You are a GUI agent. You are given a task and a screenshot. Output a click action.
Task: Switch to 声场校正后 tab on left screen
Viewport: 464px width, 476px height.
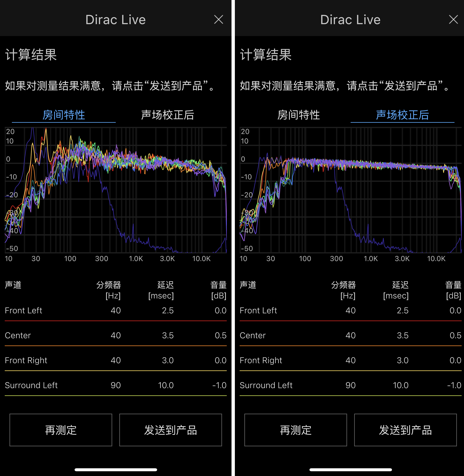pyautogui.click(x=167, y=116)
